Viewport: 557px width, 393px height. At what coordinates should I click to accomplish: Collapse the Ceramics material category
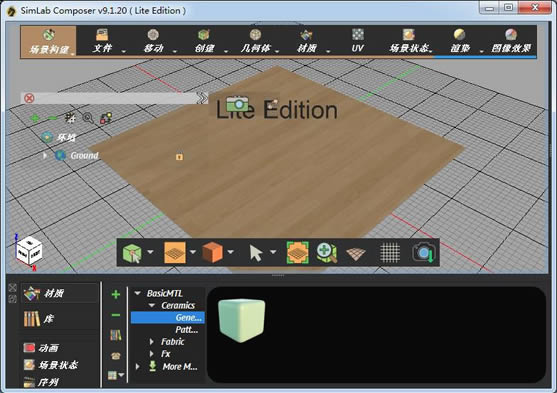[x=152, y=306]
